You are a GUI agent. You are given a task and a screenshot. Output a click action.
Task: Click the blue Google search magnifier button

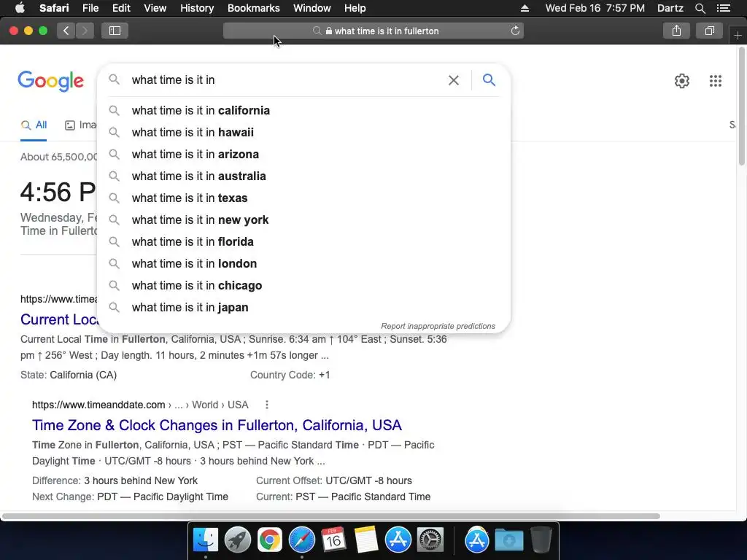(x=489, y=80)
